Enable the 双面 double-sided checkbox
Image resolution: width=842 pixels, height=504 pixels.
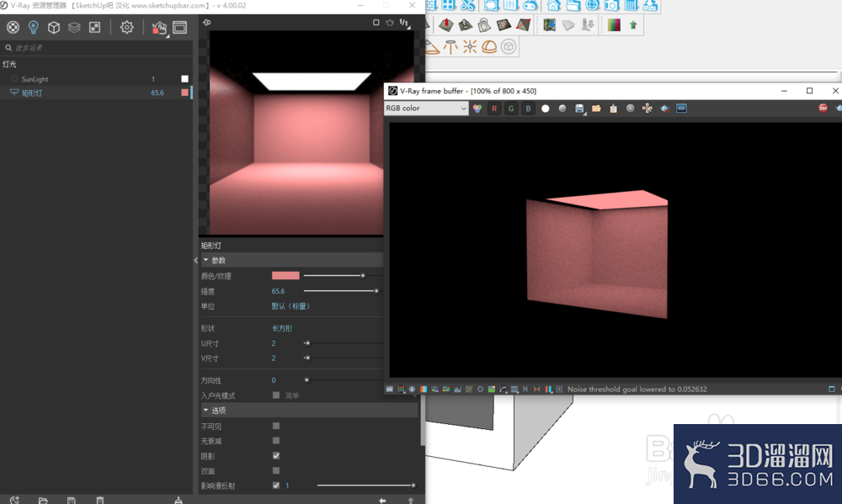(x=276, y=470)
